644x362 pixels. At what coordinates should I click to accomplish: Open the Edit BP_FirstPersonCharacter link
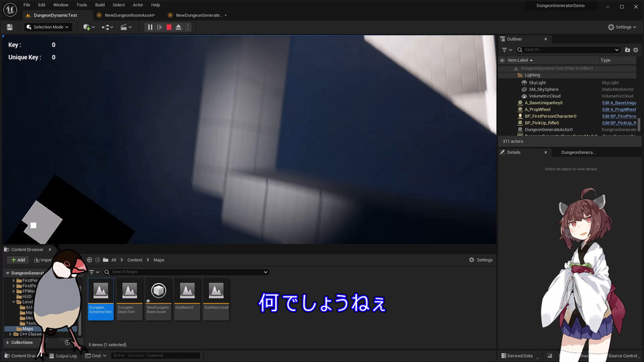pos(619,116)
